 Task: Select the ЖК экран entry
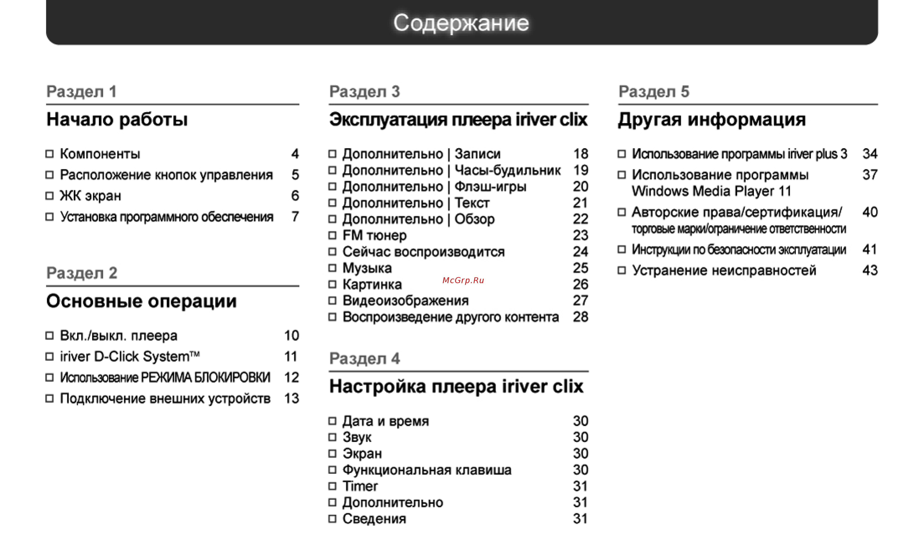tap(90, 196)
